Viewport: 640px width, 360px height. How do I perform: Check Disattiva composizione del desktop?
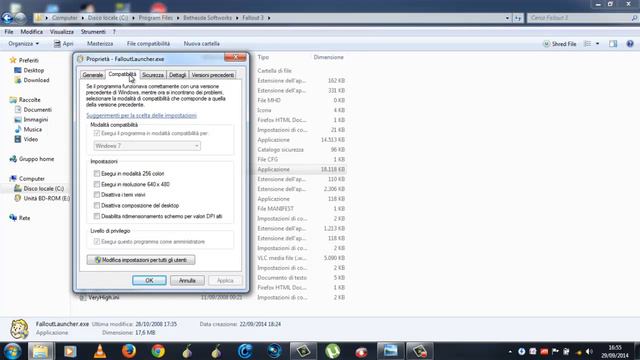(97, 205)
